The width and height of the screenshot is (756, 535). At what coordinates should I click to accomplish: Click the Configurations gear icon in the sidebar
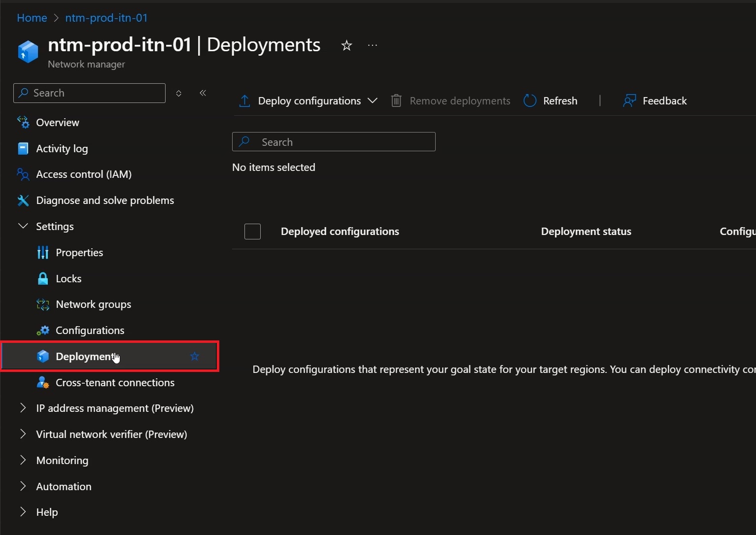(43, 331)
